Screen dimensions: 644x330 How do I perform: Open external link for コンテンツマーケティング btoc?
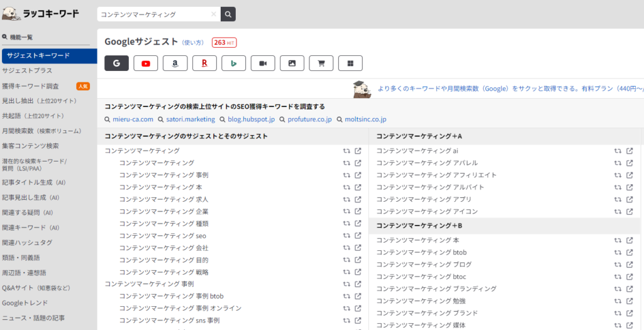coord(629,277)
